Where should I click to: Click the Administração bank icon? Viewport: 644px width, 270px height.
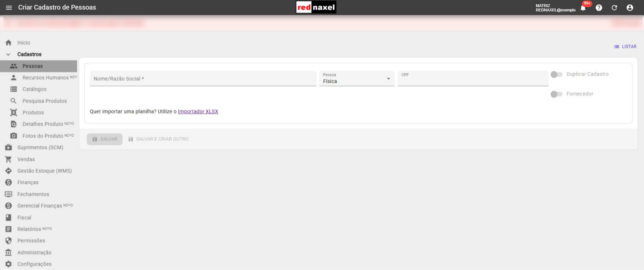click(x=8, y=252)
